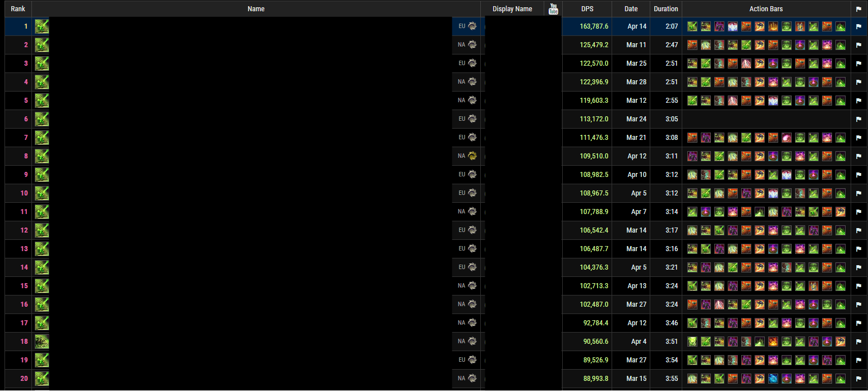The image size is (868, 391).
Task: Flag the rank 6 entry with empty action bars
Action: pos(858,119)
